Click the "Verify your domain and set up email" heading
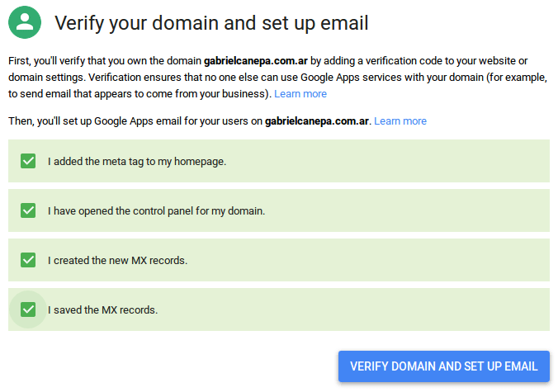This screenshot has height=392, width=558. 211,23
